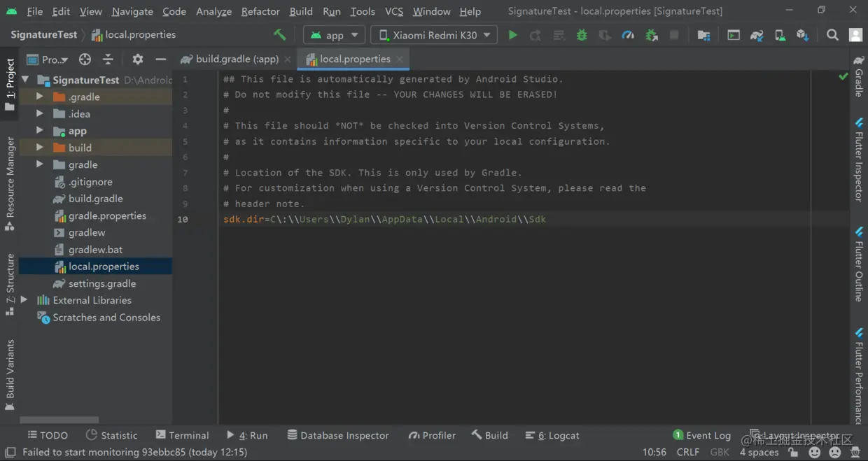Open the Logcat tool window
The width and height of the screenshot is (868, 461).
553,435
